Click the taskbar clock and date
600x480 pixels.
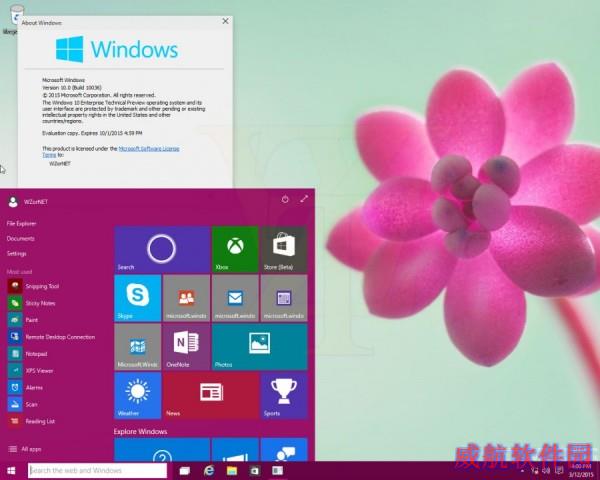point(581,470)
